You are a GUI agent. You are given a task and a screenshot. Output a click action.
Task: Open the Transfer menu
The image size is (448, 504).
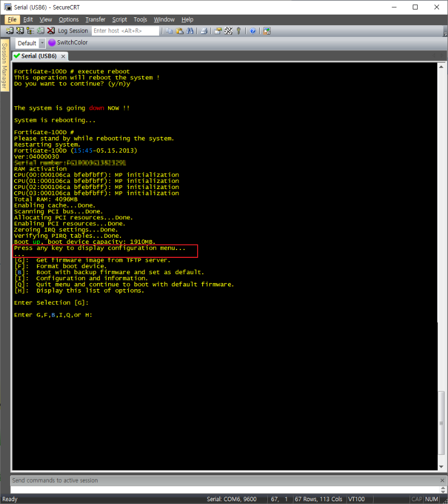click(95, 20)
